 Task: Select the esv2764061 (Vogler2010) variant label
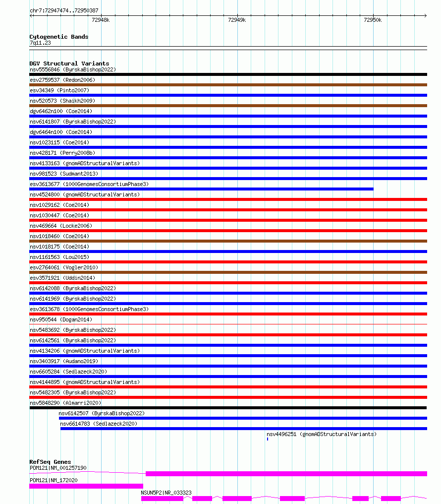click(64, 267)
